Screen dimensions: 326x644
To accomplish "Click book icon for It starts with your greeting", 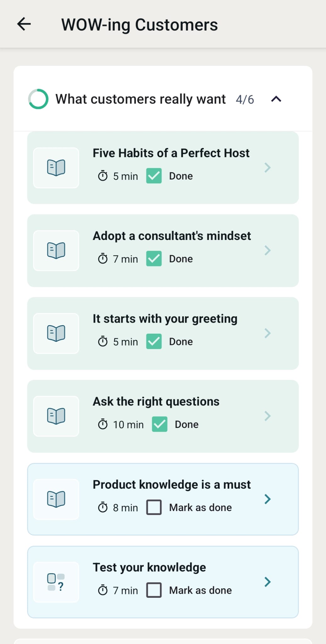I will click(56, 333).
